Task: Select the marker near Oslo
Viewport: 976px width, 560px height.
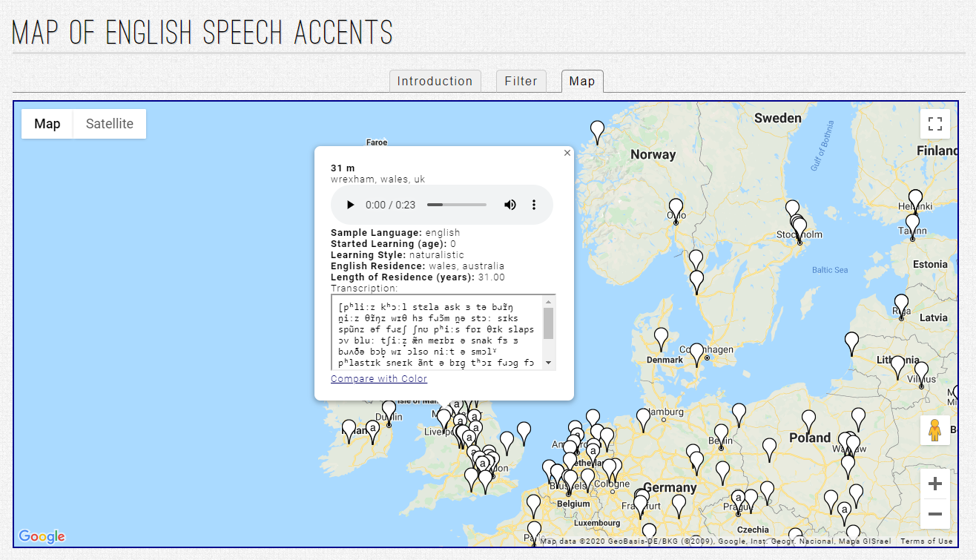Action: [676, 206]
